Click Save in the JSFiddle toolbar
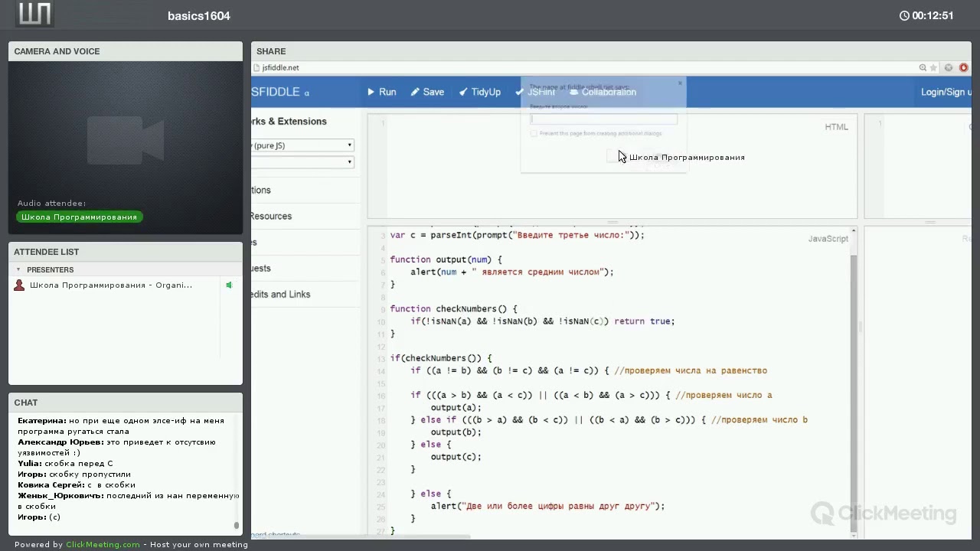The height and width of the screenshot is (551, 980). (427, 92)
